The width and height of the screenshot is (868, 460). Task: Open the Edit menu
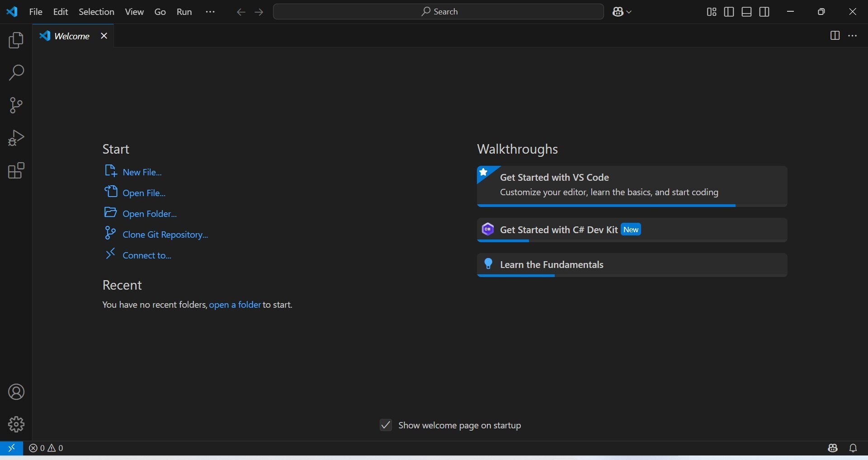pos(61,12)
